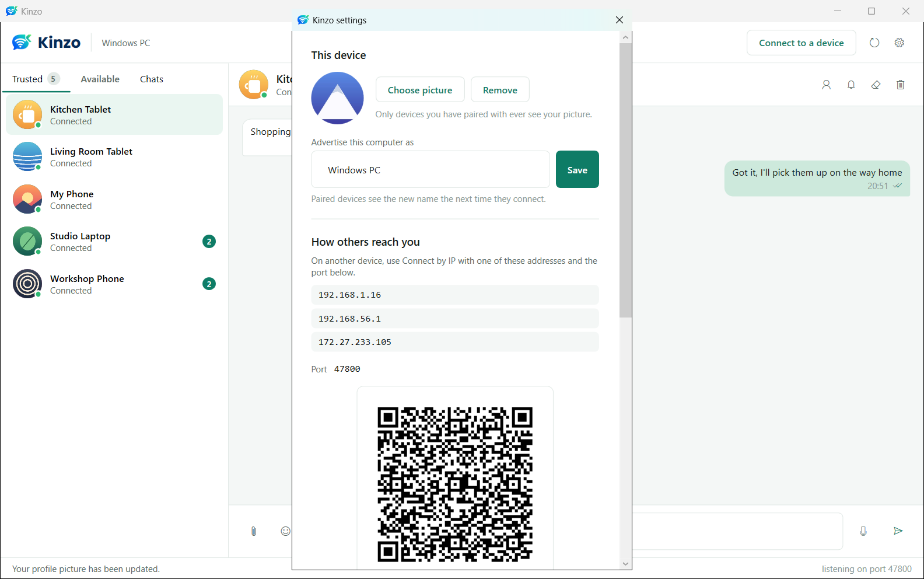Switch to the Available tab
This screenshot has width=924, height=579.
(100, 79)
